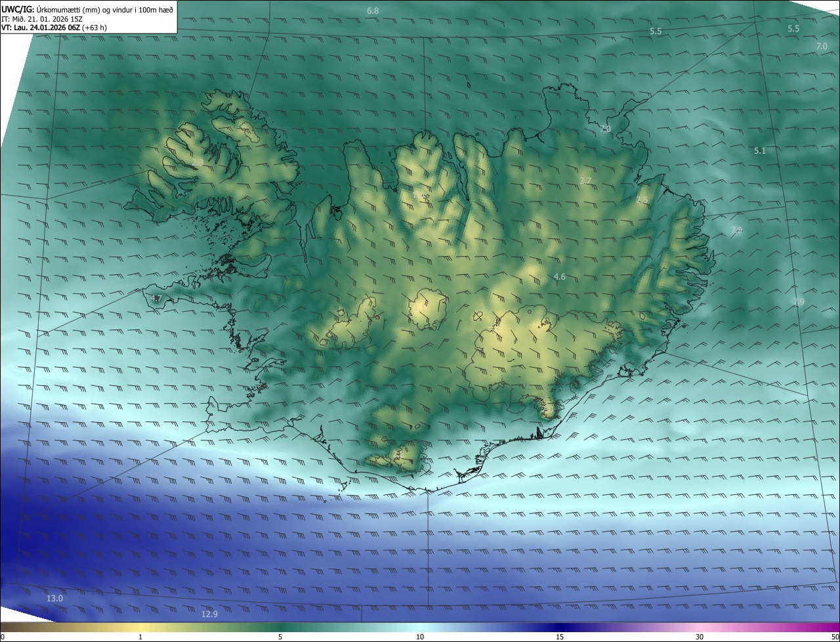Click the 2.7 value label over northeast Iceland
This screenshot has height=642, width=840.
click(585, 181)
